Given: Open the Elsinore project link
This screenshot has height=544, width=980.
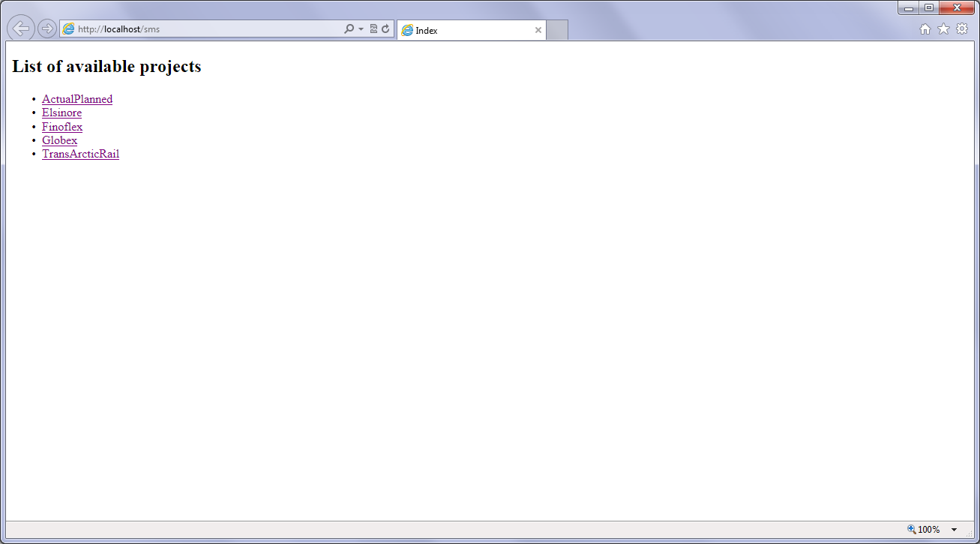Looking at the screenshot, I should click(x=61, y=113).
